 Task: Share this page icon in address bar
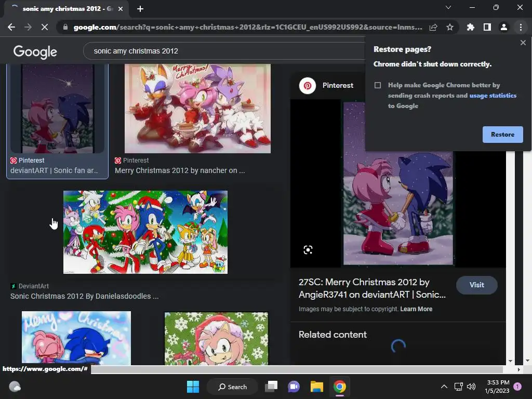tap(433, 27)
